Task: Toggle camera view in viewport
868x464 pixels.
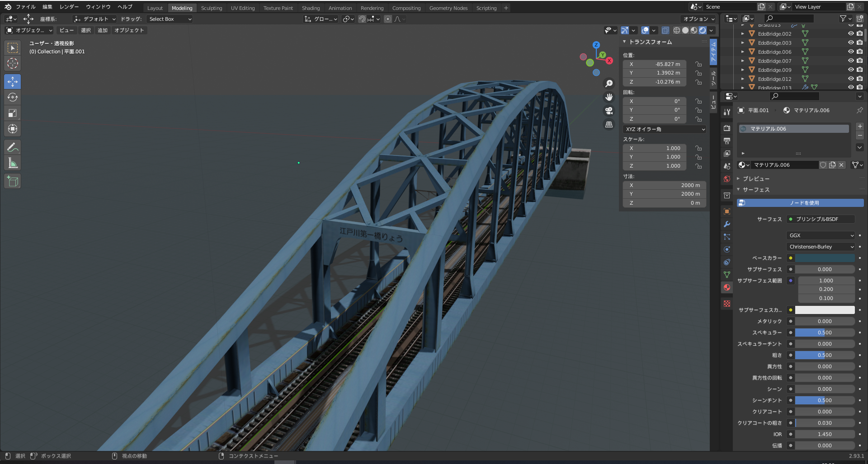Action: pyautogui.click(x=609, y=111)
